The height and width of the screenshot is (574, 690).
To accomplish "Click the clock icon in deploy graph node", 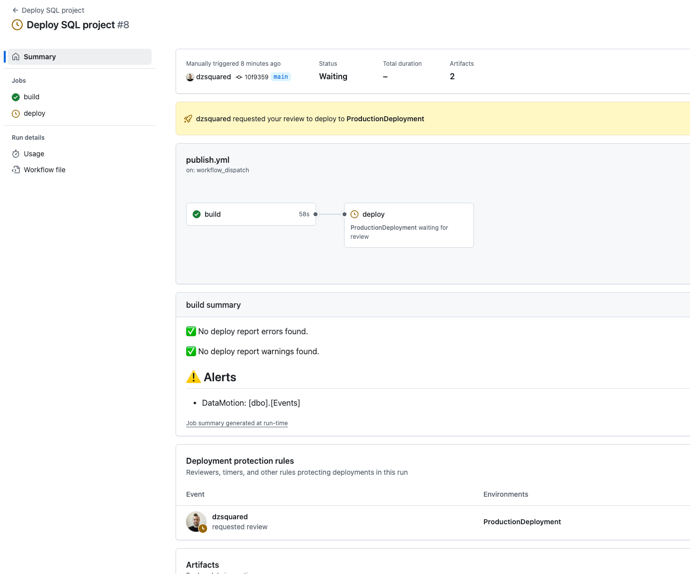I will click(354, 214).
